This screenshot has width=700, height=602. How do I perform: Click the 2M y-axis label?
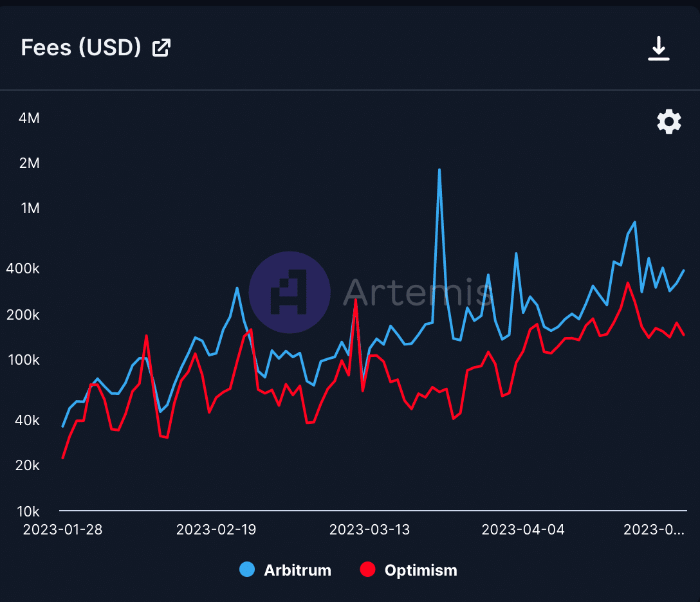tap(29, 163)
